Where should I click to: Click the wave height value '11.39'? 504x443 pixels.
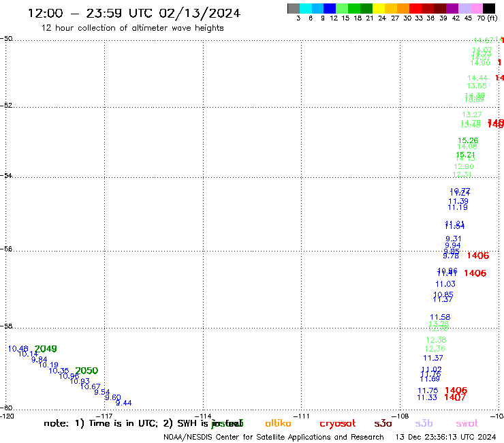tap(458, 201)
